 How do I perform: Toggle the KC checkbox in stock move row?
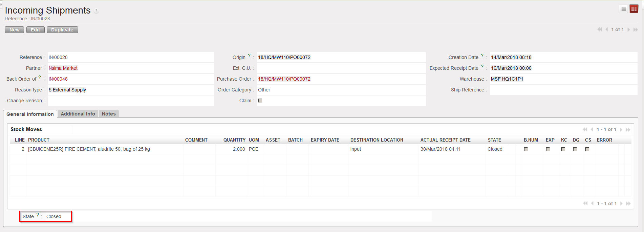(x=563, y=149)
